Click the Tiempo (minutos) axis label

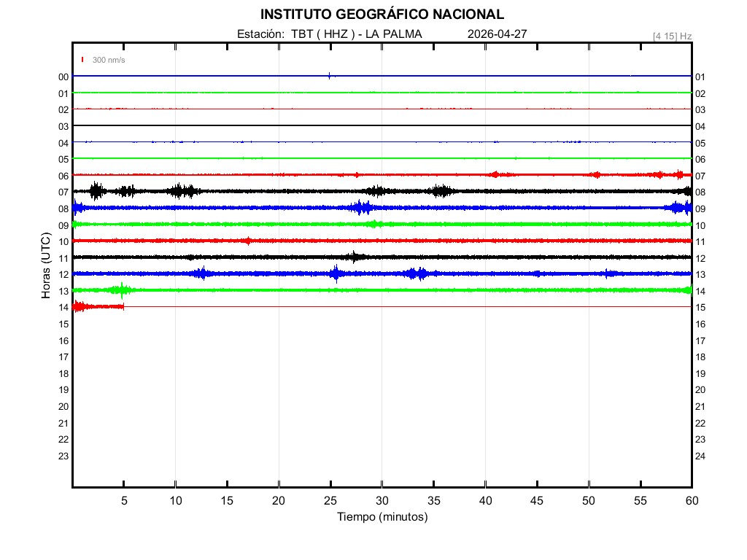(382, 517)
